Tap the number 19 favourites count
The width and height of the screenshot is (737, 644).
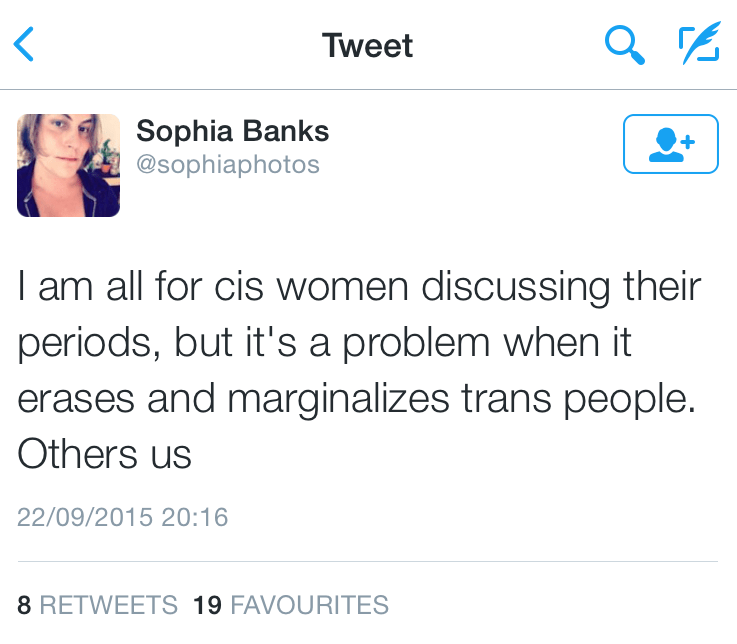pyautogui.click(x=206, y=604)
